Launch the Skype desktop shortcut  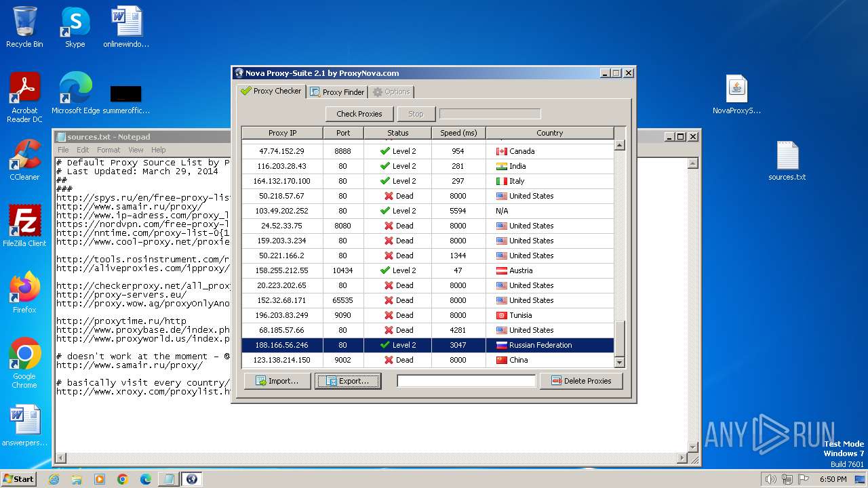[75, 27]
